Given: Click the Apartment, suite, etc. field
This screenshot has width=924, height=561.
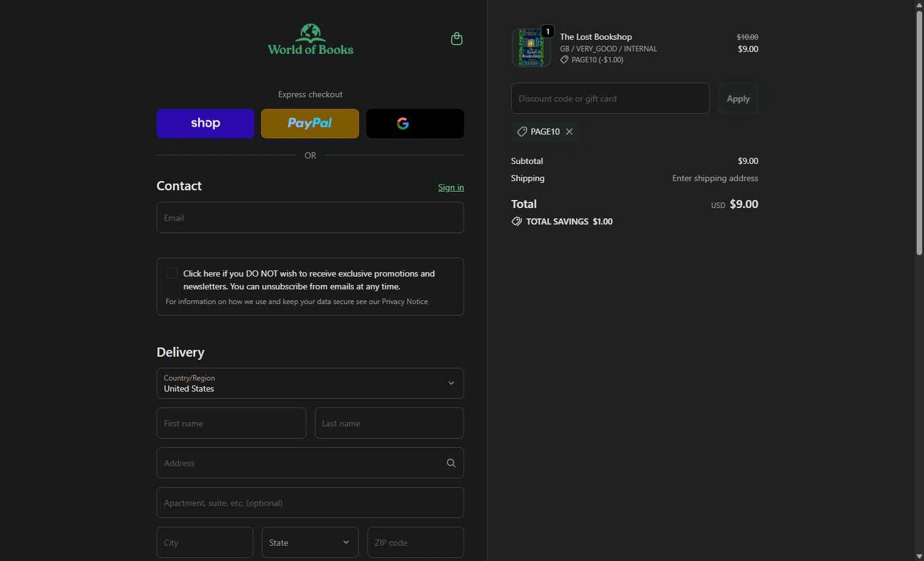Looking at the screenshot, I should click(310, 503).
